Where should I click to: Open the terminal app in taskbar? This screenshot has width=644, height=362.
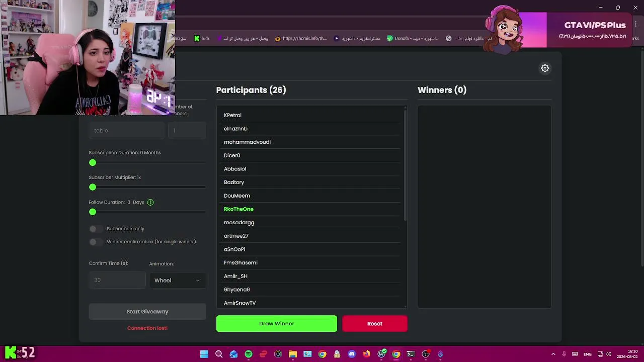coord(411,354)
